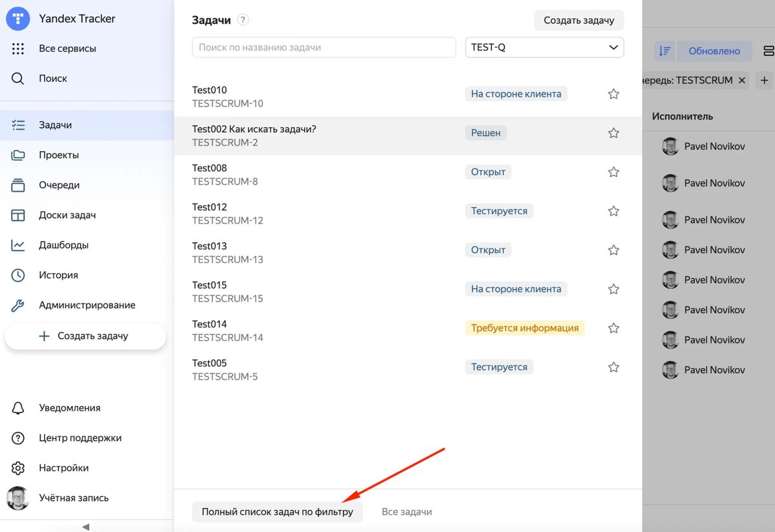Click plus icon to add a filter

765,81
